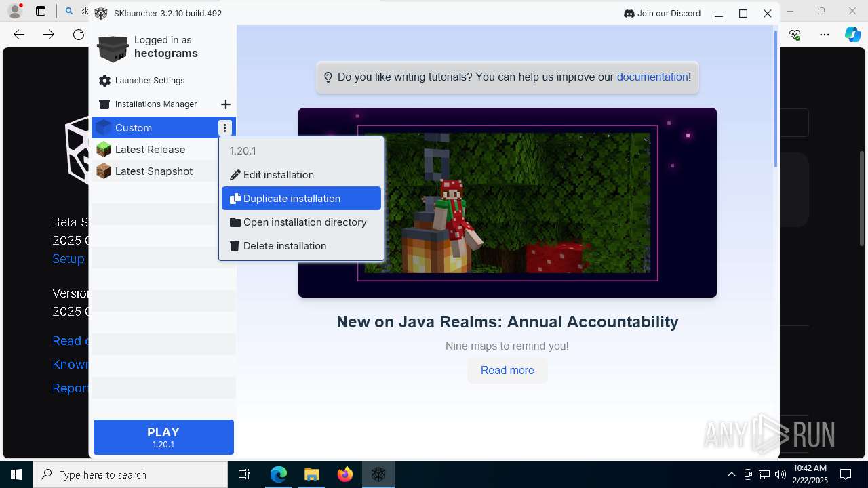Click browser back arrow behind launcher
This screenshot has width=868, height=488.
click(x=19, y=35)
